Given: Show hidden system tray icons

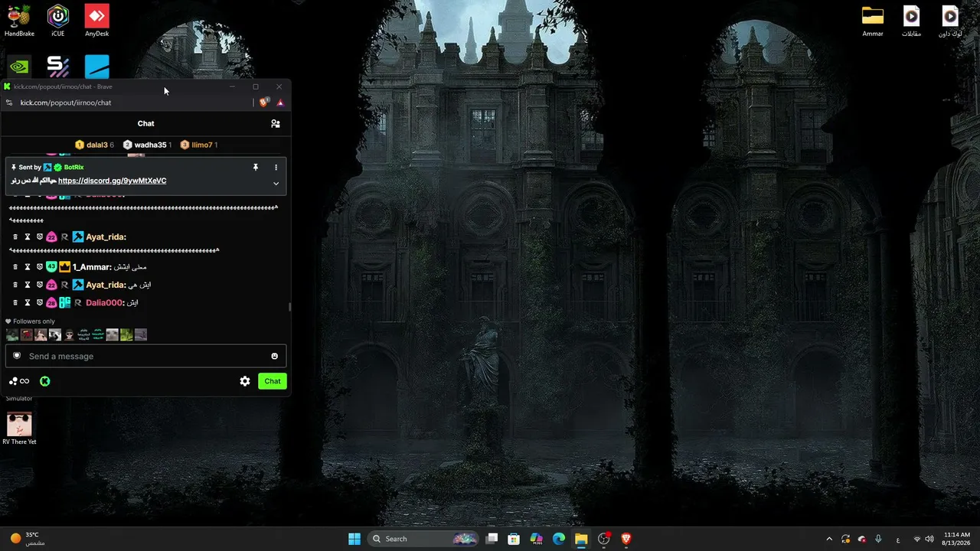Looking at the screenshot, I should click(829, 539).
